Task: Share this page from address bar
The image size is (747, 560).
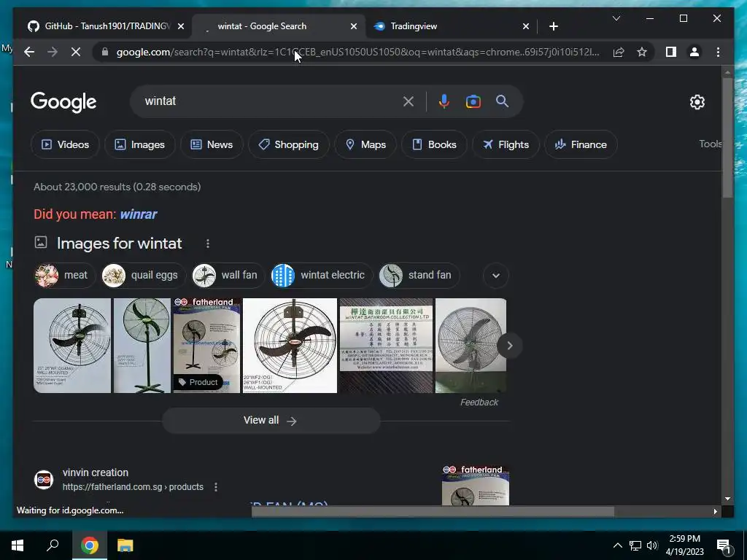Action: tap(619, 52)
